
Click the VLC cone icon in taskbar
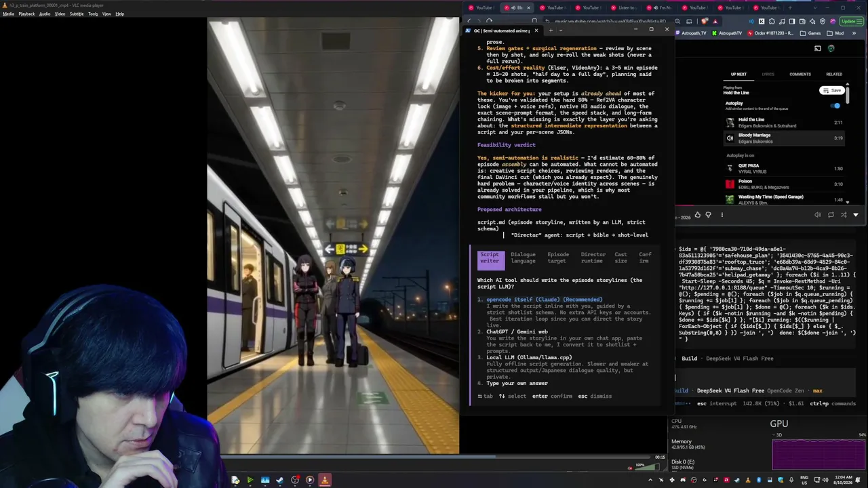(x=324, y=480)
